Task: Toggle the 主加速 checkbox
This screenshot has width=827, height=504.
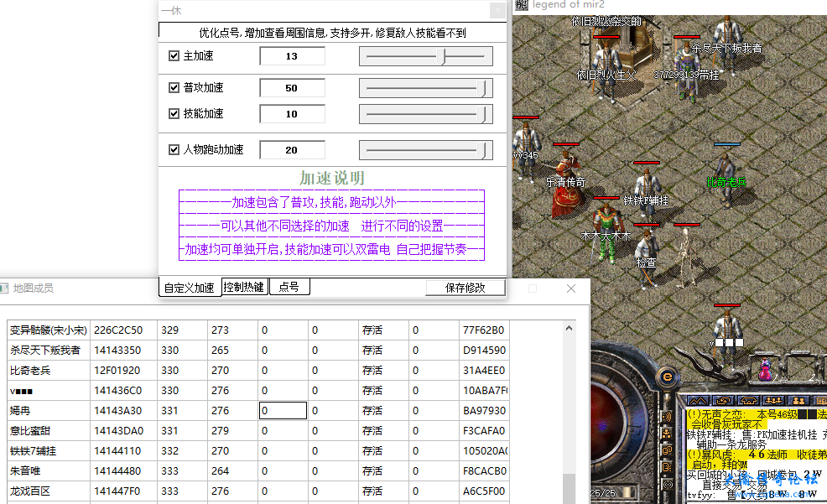Action: [x=174, y=56]
